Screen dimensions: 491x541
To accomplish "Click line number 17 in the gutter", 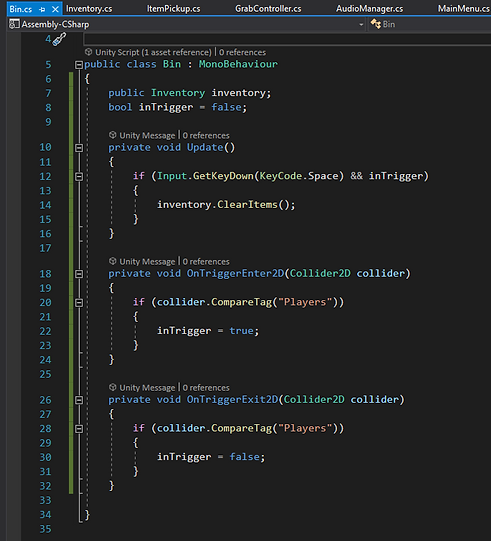I will click(45, 248).
